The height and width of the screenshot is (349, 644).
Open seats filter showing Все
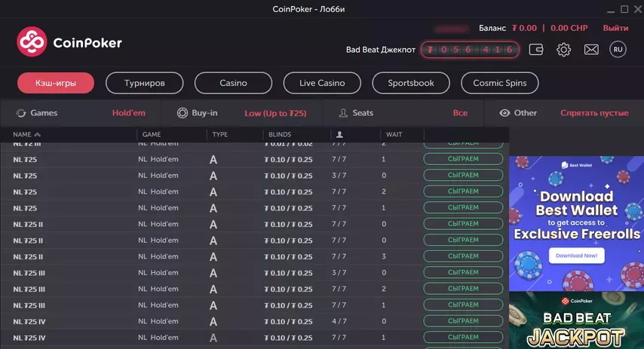pyautogui.click(x=460, y=113)
